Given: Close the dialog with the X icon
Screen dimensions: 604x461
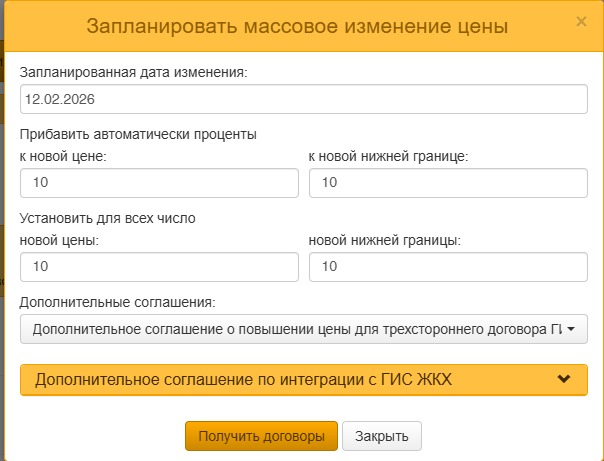Looking at the screenshot, I should pyautogui.click(x=582, y=21).
